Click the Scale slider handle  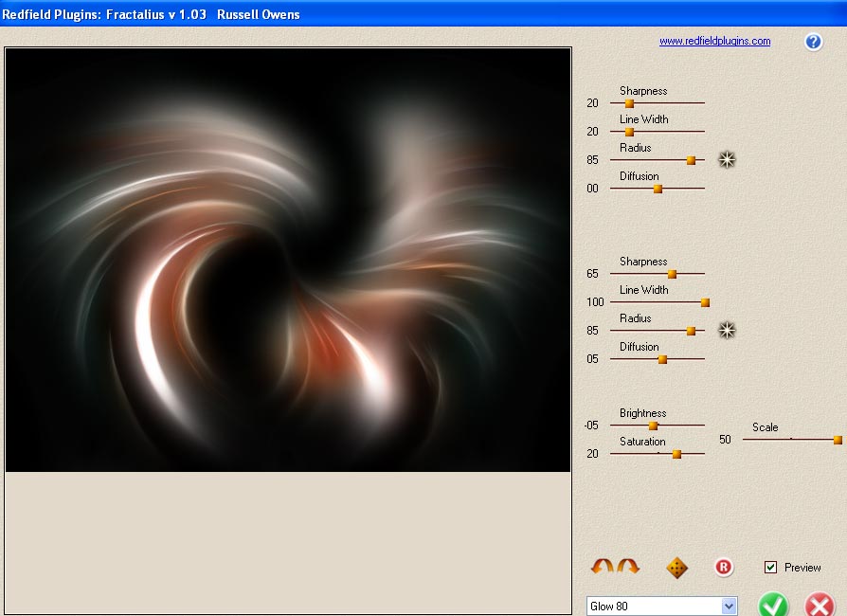[838, 440]
